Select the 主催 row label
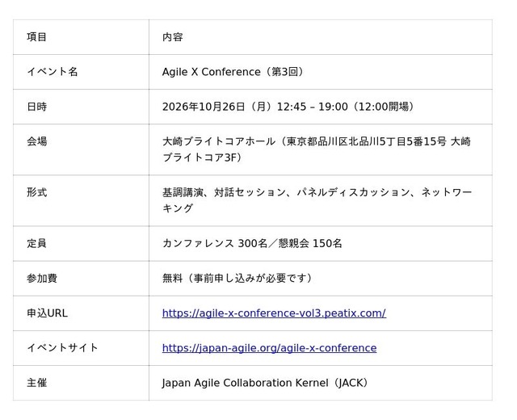 tap(36, 382)
